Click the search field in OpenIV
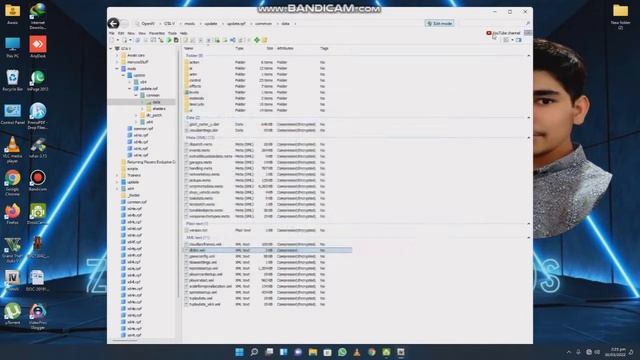Screen dimensions: 640x360 pyautogui.click(x=494, y=24)
